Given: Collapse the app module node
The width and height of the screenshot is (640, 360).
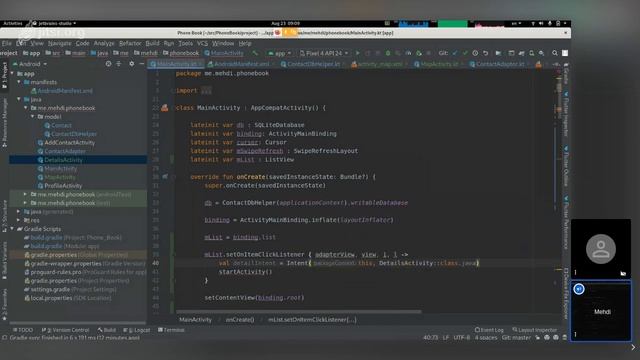Looking at the screenshot, I should [12, 74].
